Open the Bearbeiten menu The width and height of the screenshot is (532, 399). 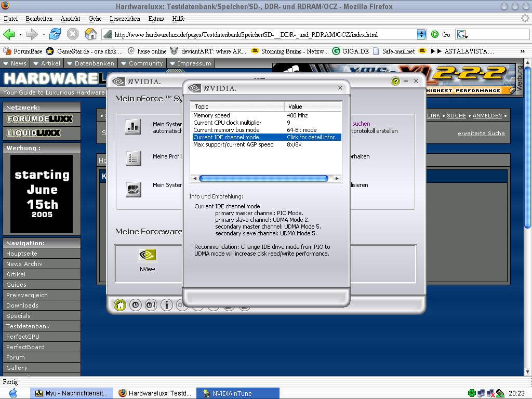(39, 19)
